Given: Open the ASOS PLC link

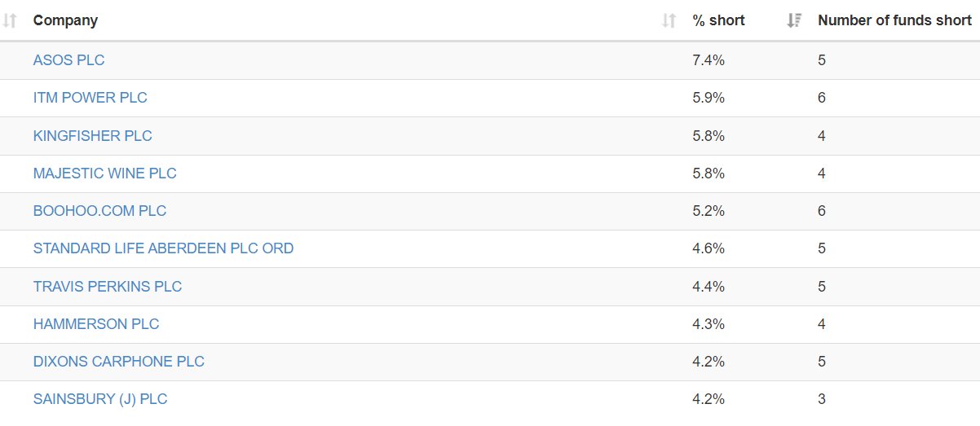Looking at the screenshot, I should (x=68, y=60).
